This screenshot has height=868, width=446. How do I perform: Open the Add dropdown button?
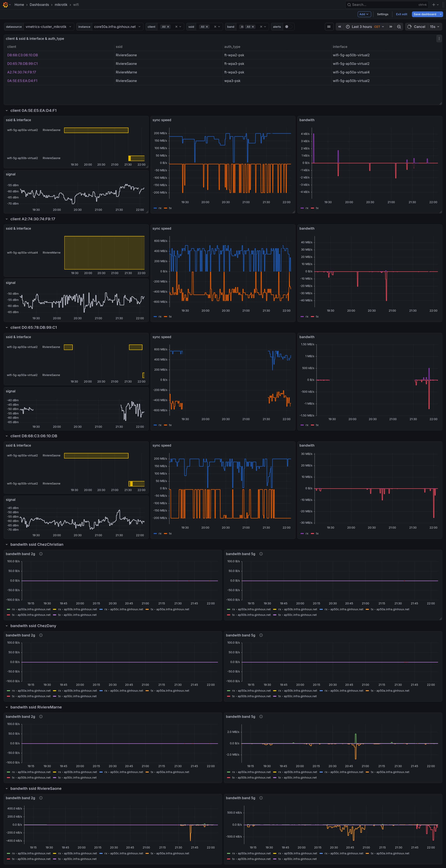364,14
